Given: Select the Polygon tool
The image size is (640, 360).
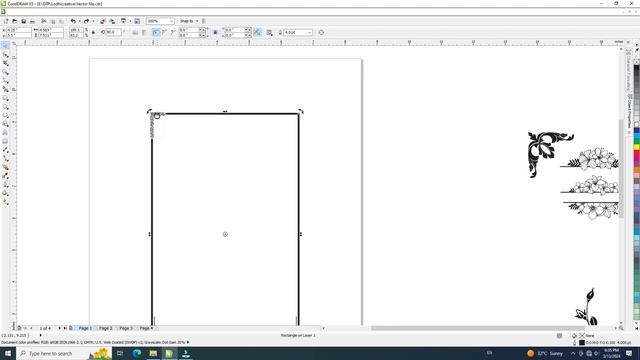Looking at the screenshot, I should (x=5, y=116).
